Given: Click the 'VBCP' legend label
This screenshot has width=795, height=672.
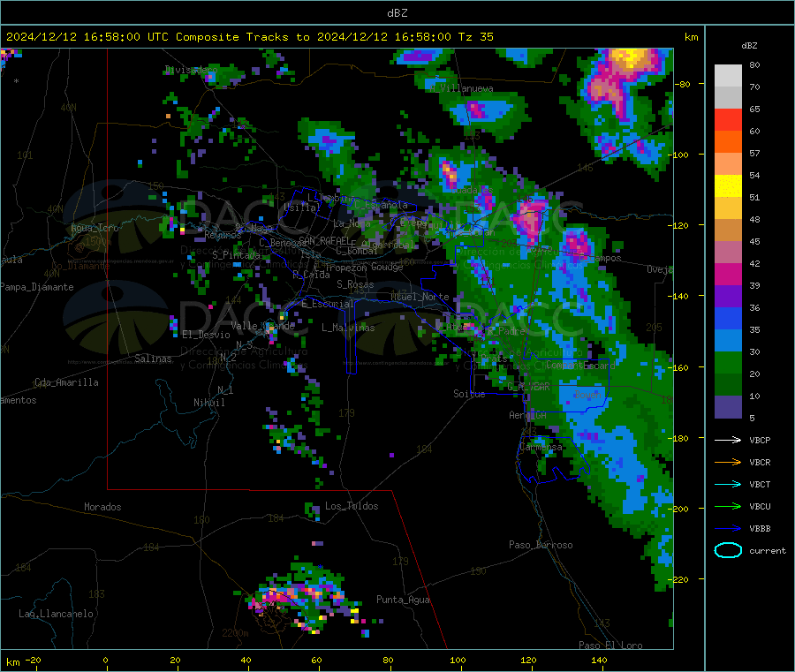Looking at the screenshot, I should pyautogui.click(x=760, y=440).
